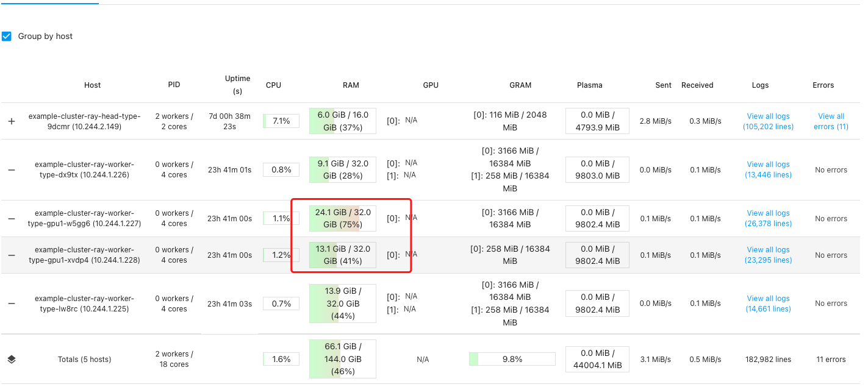Viewport: 868px width, 387px height.
Task: Open logs link with 14,661 lines
Action: (768, 304)
